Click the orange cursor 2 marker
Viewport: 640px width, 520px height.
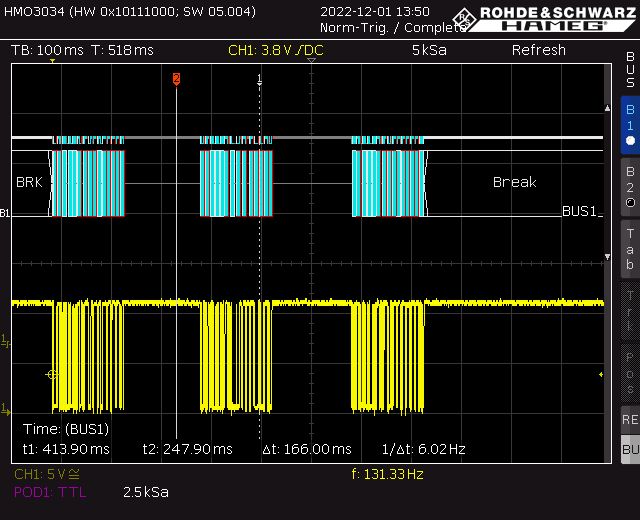176,78
